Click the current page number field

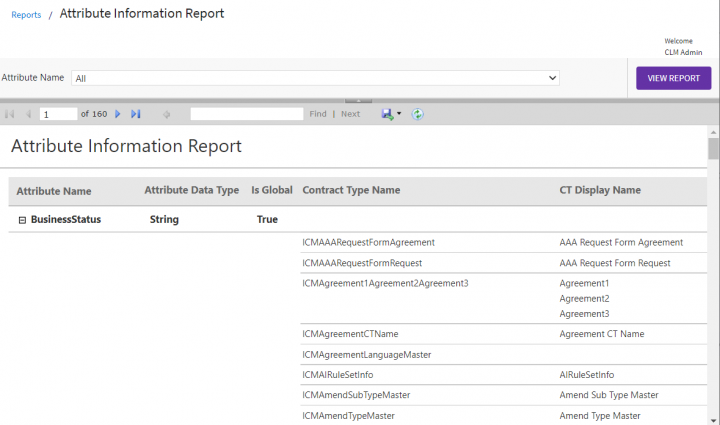pos(58,114)
